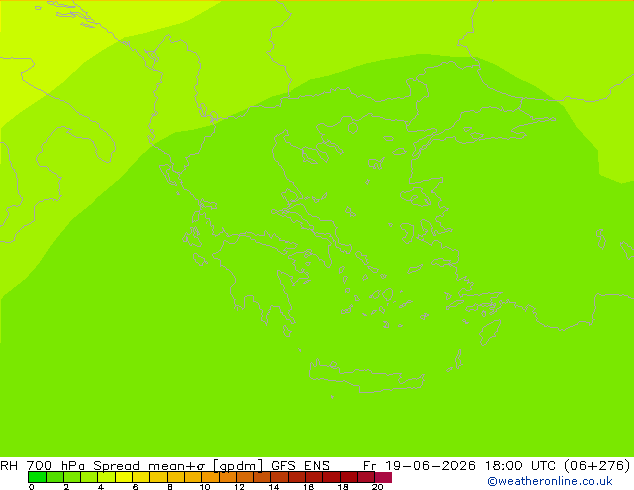Click the crimson legend swatch above label 20
This screenshot has width=634, height=490.
pos(383,477)
